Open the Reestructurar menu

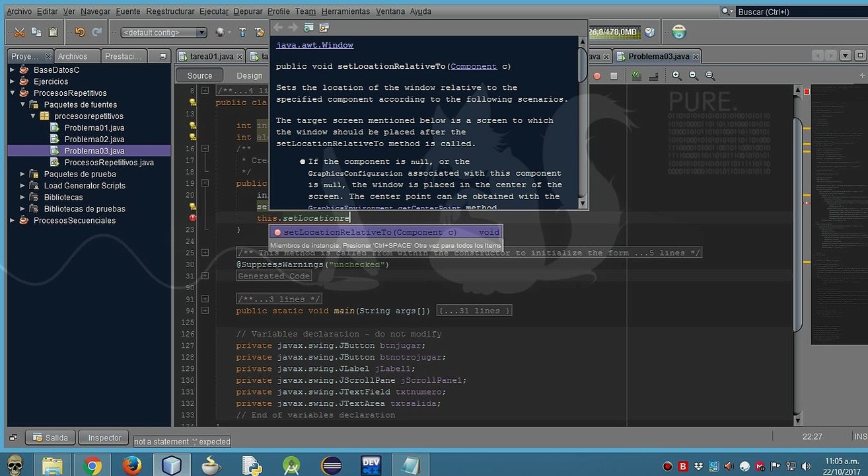[x=170, y=11]
